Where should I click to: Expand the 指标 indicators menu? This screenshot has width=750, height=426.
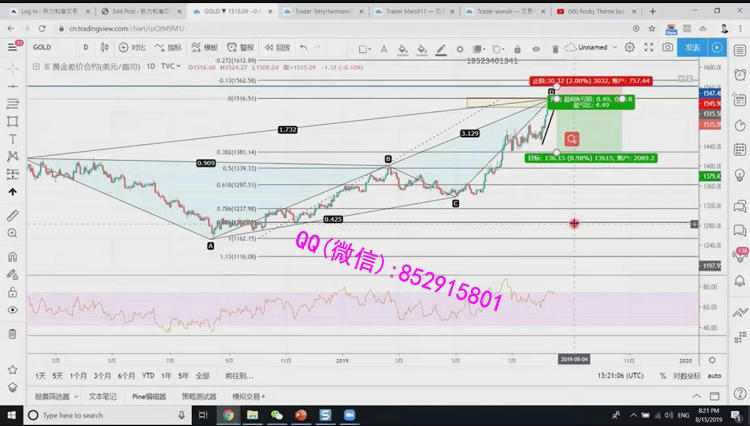coord(170,47)
